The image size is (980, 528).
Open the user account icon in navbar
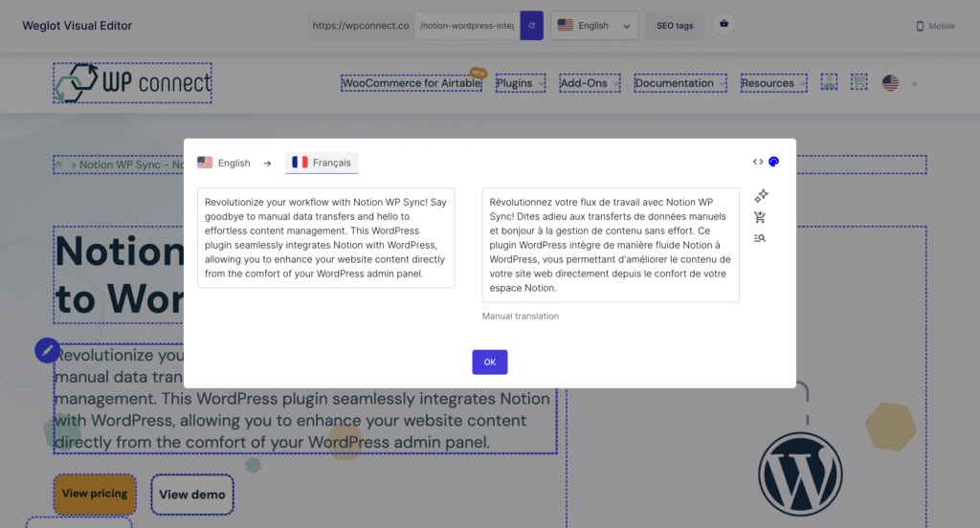click(829, 82)
